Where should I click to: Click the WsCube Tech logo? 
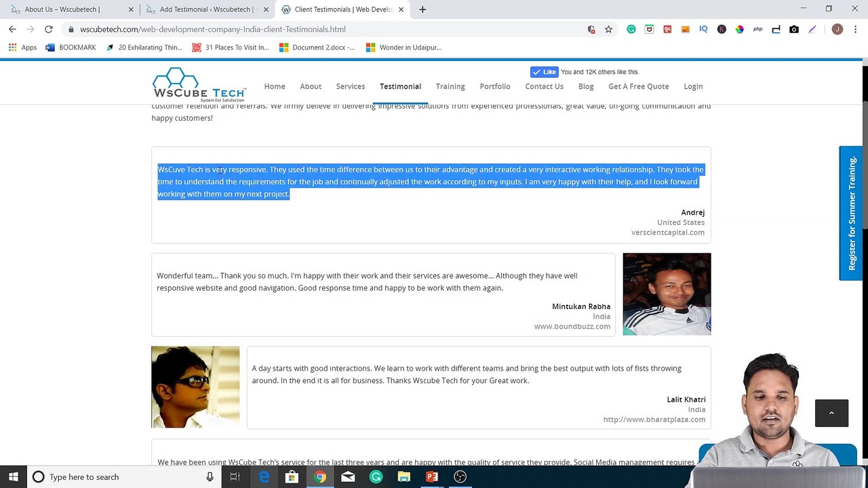[x=199, y=85]
